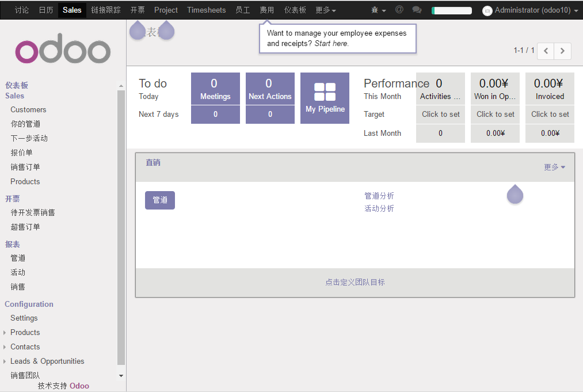Click the 管道 button
Viewport: 583px width, 392px height.
click(x=160, y=200)
